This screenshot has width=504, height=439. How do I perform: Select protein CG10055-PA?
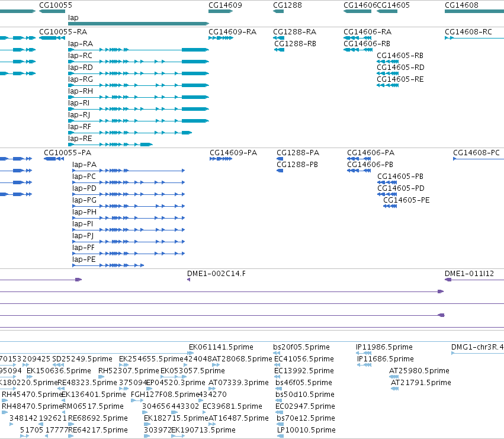coord(54,159)
